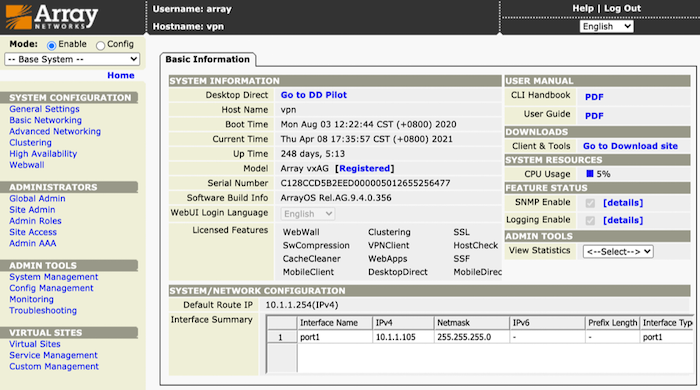Click the ArrayOS Rel.AG.9.4.0.356 build info
This screenshot has width=700, height=390.
click(x=336, y=198)
